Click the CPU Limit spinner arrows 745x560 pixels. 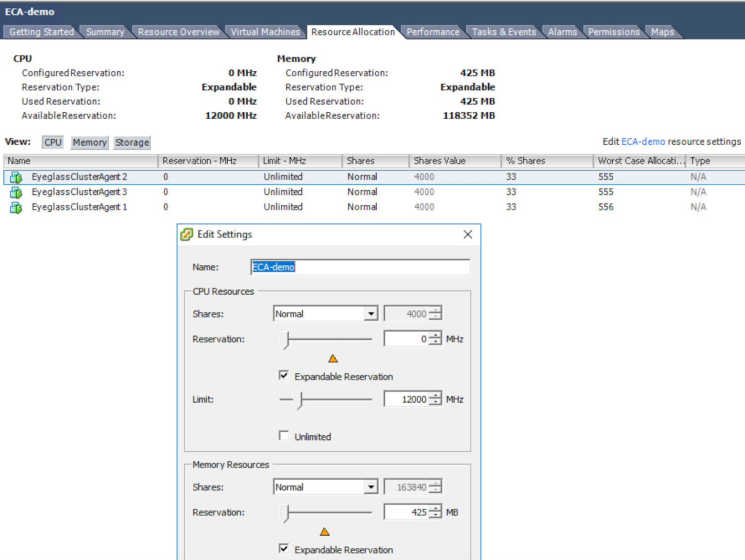click(x=435, y=399)
